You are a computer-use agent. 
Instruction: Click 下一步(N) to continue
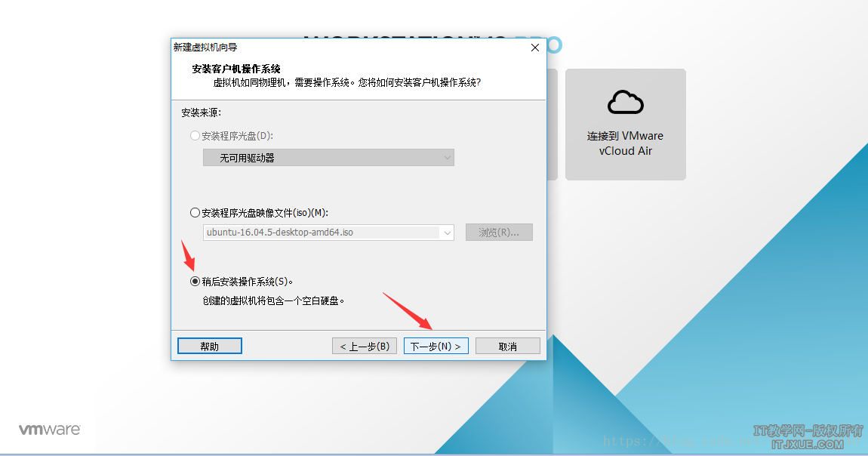pyautogui.click(x=436, y=346)
